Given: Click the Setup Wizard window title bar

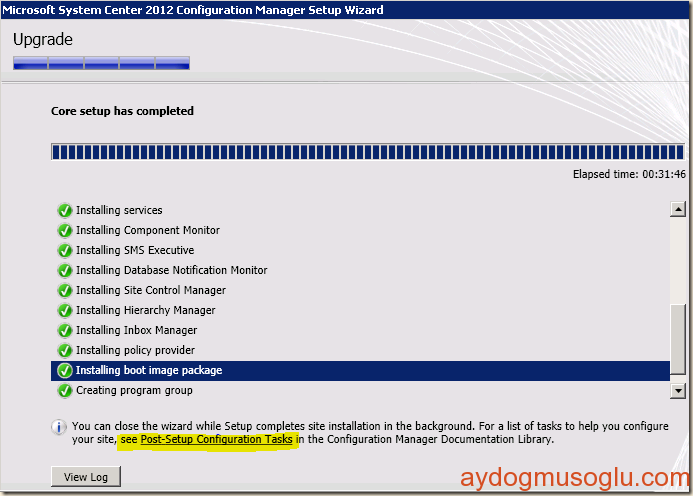Looking at the screenshot, I should (345, 10).
